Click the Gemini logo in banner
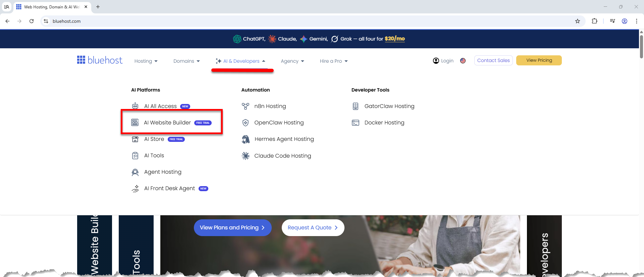 304,39
